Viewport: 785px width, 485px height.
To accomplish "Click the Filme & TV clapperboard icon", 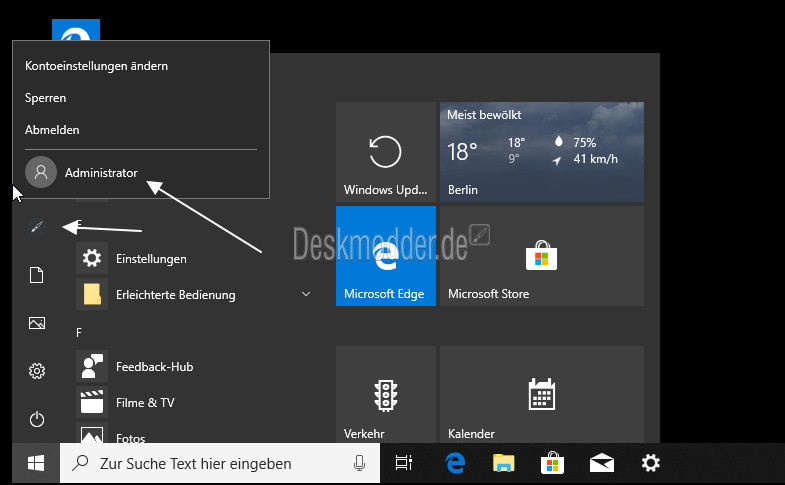I will tap(92, 402).
